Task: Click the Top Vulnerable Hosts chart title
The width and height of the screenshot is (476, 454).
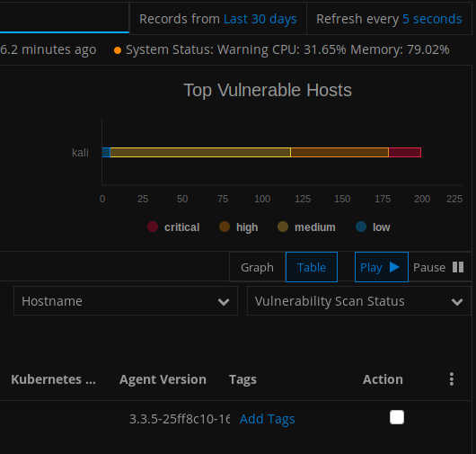Action: (x=268, y=90)
